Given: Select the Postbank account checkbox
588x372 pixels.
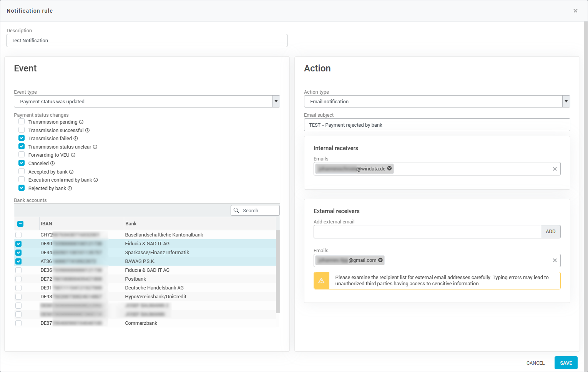Looking at the screenshot, I should click(18, 279).
